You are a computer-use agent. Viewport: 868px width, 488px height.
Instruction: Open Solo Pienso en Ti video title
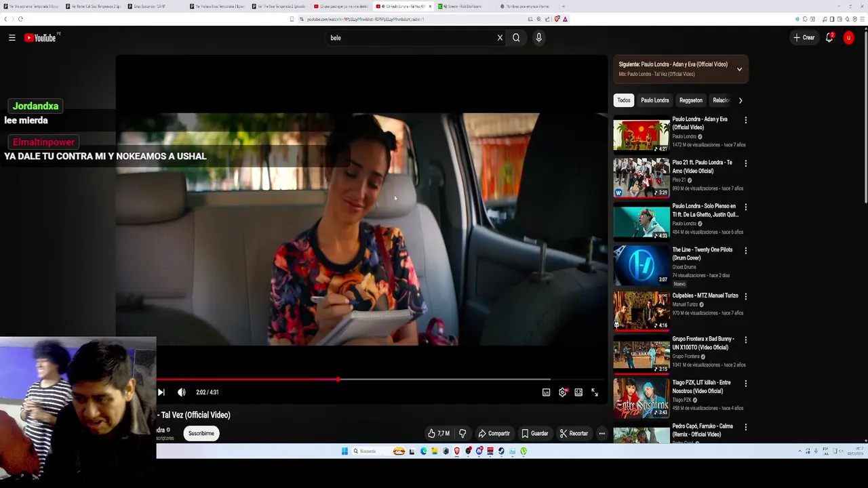(705, 210)
